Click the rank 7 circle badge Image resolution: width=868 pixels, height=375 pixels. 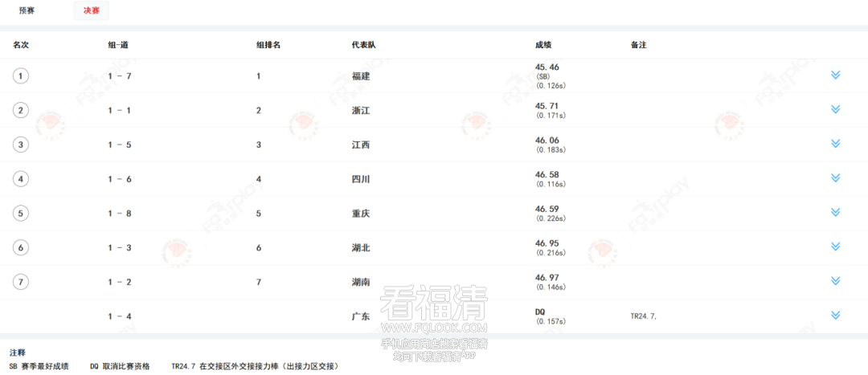[x=21, y=282]
